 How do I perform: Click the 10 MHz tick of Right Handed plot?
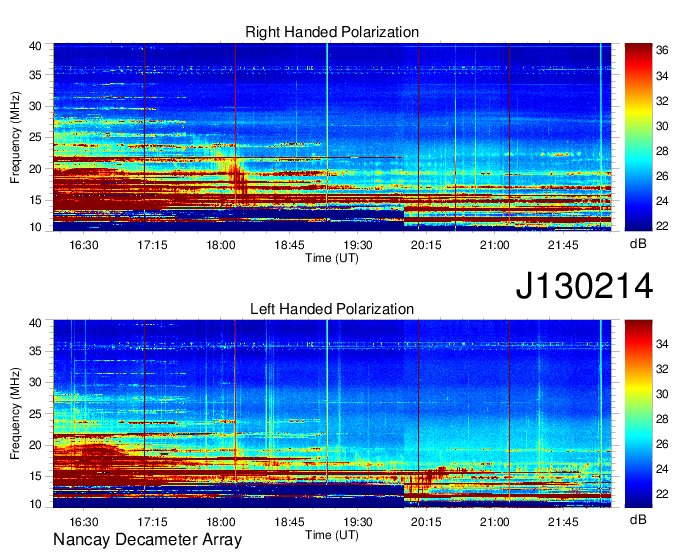pyautogui.click(x=35, y=227)
